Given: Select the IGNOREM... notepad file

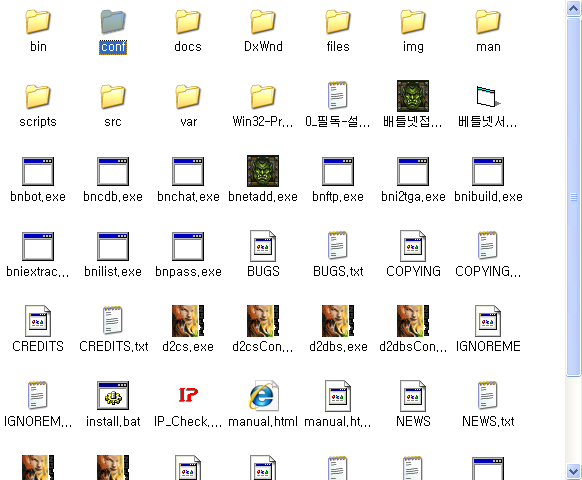Looking at the screenshot, I should click(38, 395).
